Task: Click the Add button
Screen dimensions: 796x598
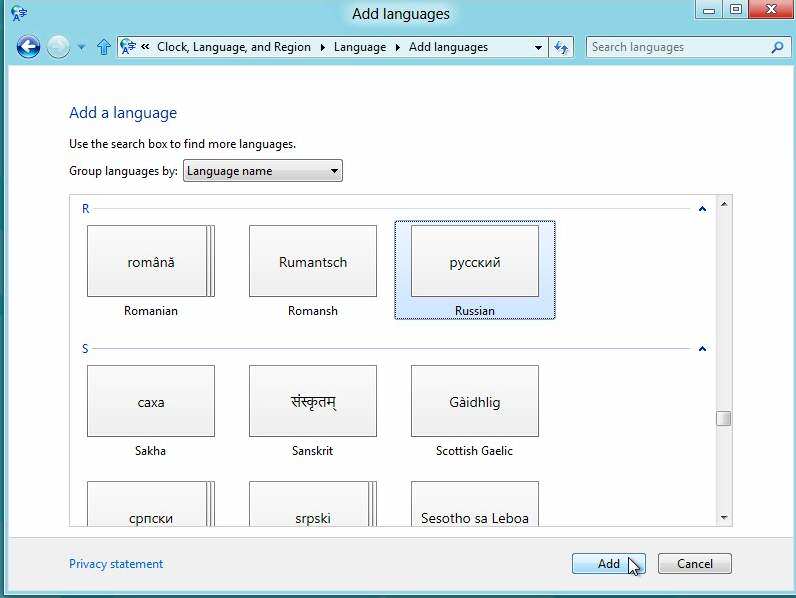Action: pyautogui.click(x=608, y=564)
